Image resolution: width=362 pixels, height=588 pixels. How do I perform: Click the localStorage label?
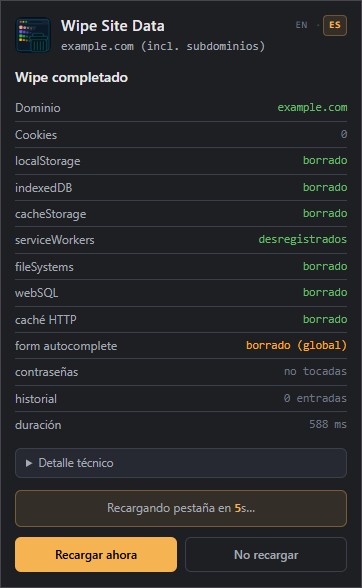pyautogui.click(x=48, y=161)
